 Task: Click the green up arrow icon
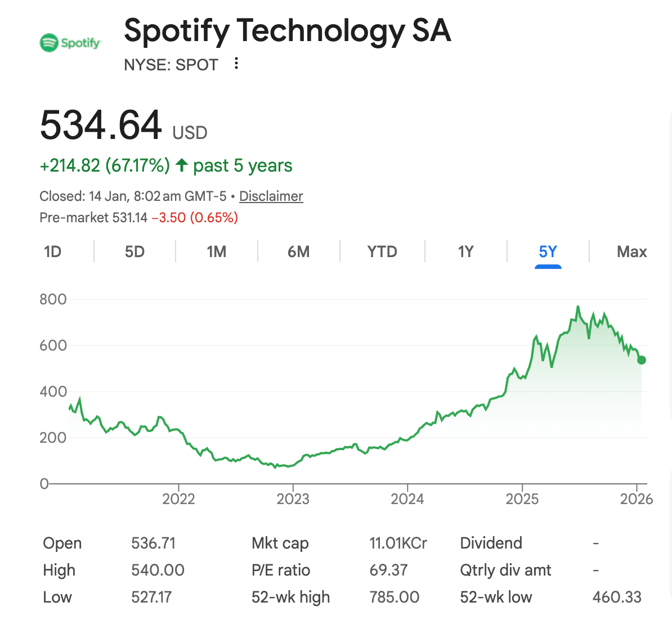pyautogui.click(x=181, y=165)
